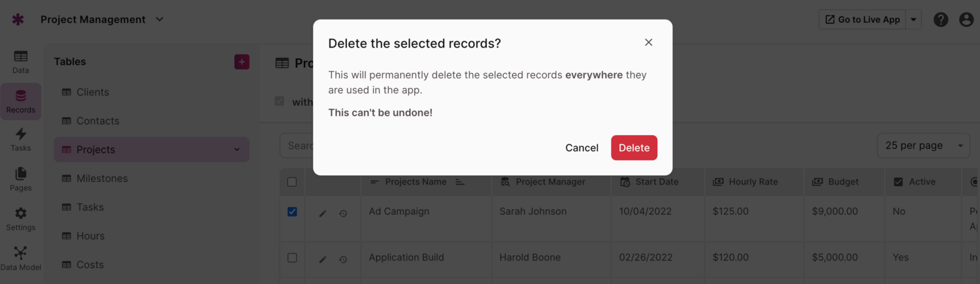This screenshot has width=980, height=284.
Task: Open the Data Model section
Action: [x=21, y=259]
